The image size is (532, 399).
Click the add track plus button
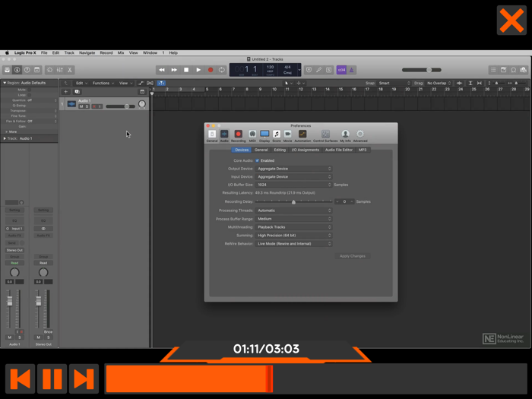[66, 92]
